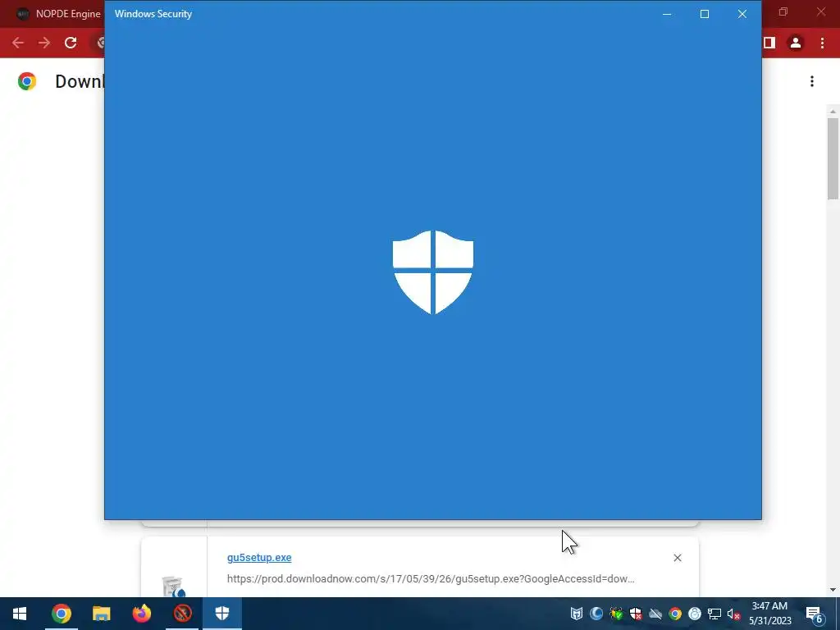Open the Downloads page three-dot menu
Screen dimensions: 840x630
point(812,81)
